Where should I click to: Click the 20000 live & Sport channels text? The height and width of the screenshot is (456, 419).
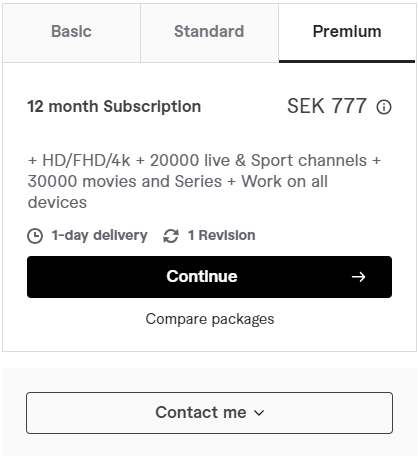pos(258,160)
